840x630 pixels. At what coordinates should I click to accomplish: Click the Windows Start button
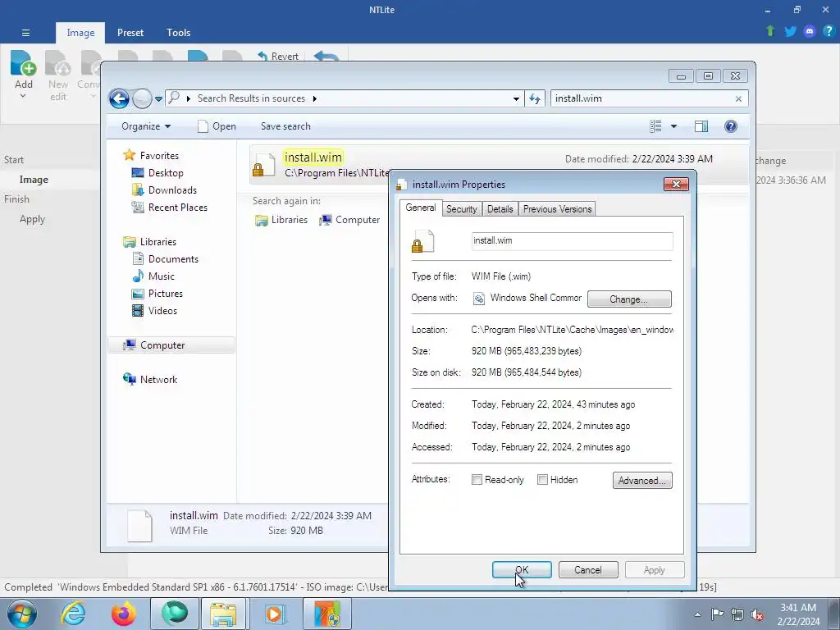[x=22, y=614]
